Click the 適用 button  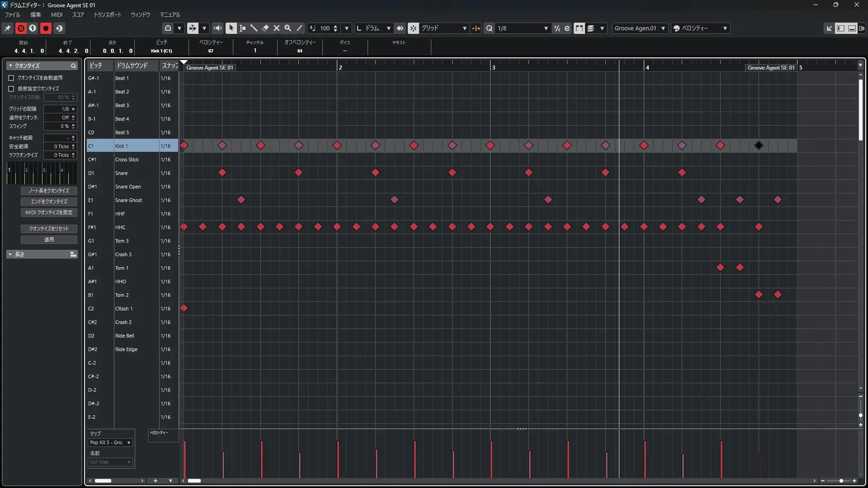click(49, 239)
